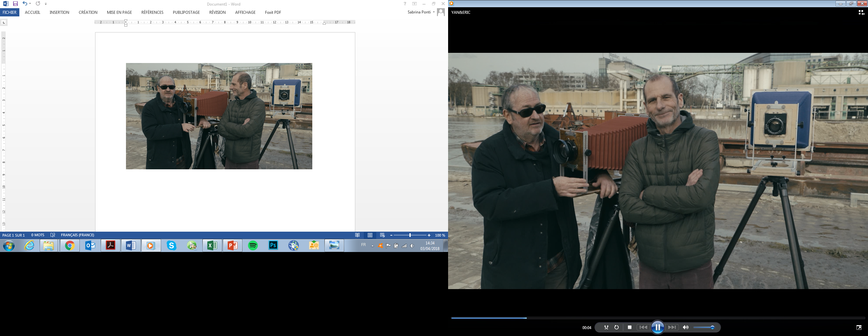The height and width of the screenshot is (336, 868).
Task: Click the Word taskbar button
Action: [131, 246]
